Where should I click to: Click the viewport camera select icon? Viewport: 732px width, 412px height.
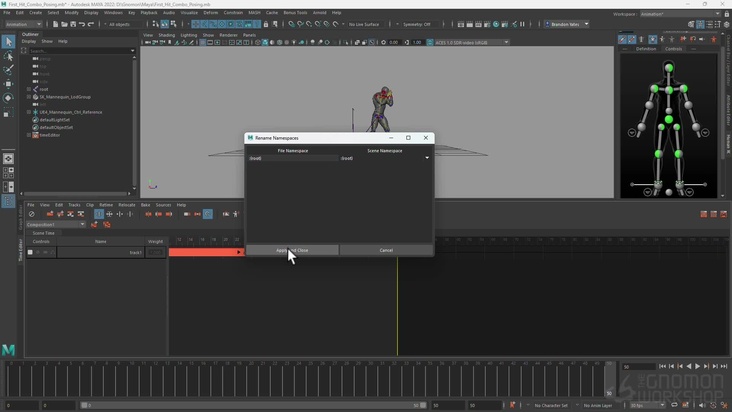tap(148, 42)
